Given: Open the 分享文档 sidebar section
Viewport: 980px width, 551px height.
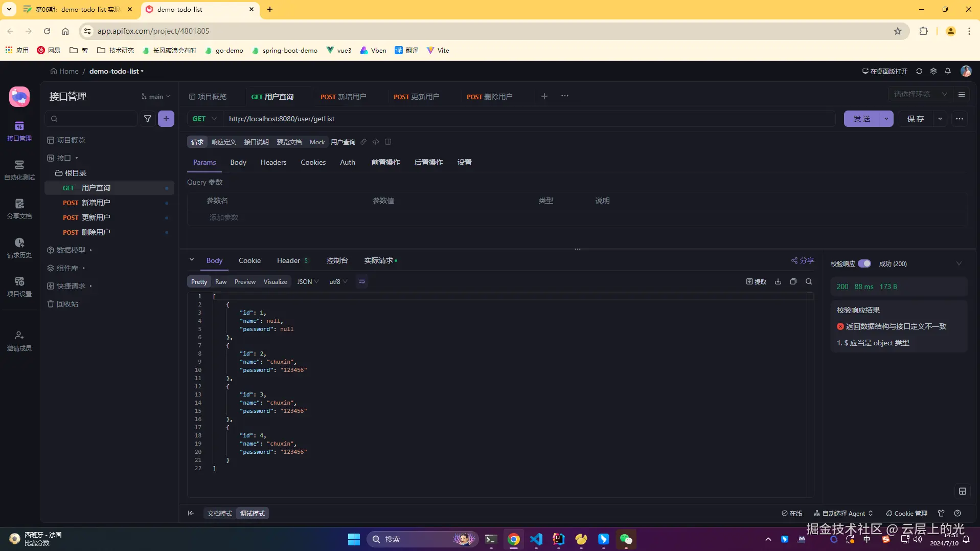Looking at the screenshot, I should (x=19, y=209).
